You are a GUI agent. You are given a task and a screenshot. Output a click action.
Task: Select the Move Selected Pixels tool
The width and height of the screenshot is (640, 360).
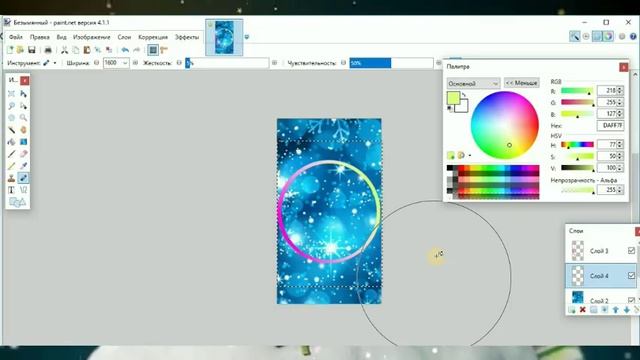[x=24, y=94]
